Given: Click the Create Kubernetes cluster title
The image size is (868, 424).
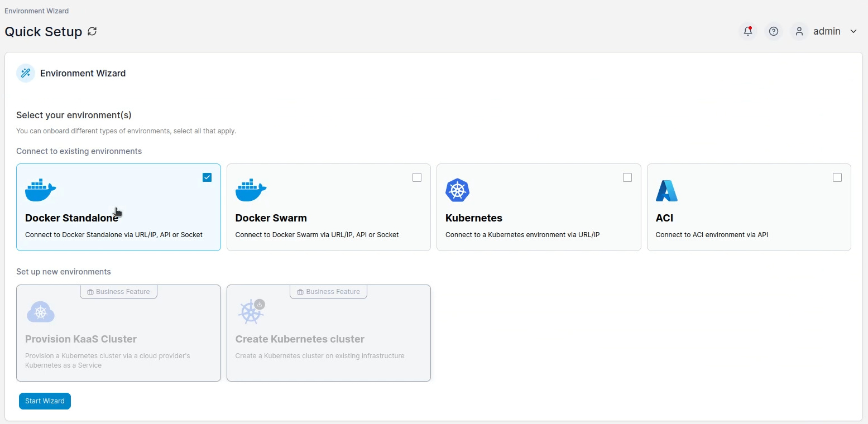Looking at the screenshot, I should coord(300,339).
